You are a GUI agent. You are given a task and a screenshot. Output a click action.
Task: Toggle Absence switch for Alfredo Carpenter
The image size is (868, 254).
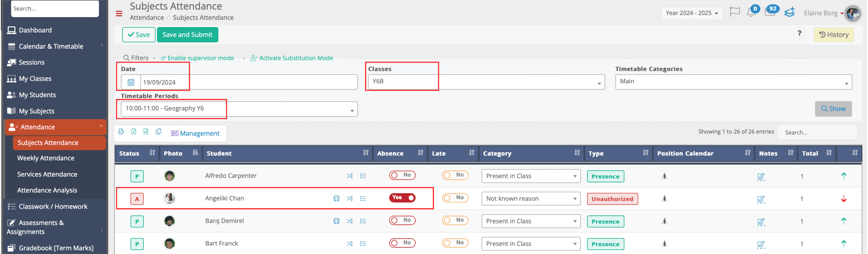pyautogui.click(x=402, y=175)
